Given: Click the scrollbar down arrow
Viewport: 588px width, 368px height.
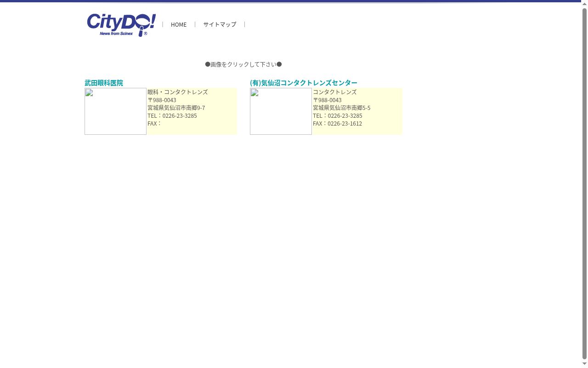Looking at the screenshot, I should [584, 364].
